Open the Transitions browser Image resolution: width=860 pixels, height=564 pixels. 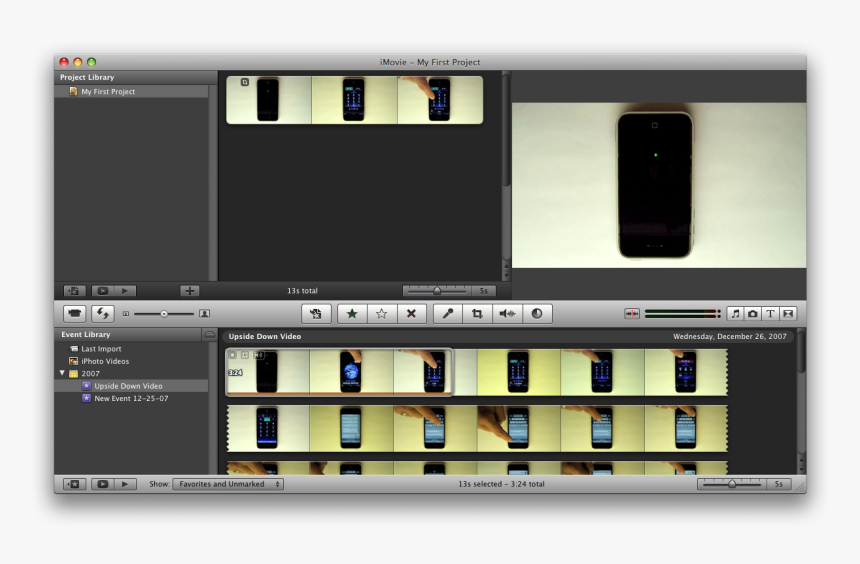pos(788,314)
